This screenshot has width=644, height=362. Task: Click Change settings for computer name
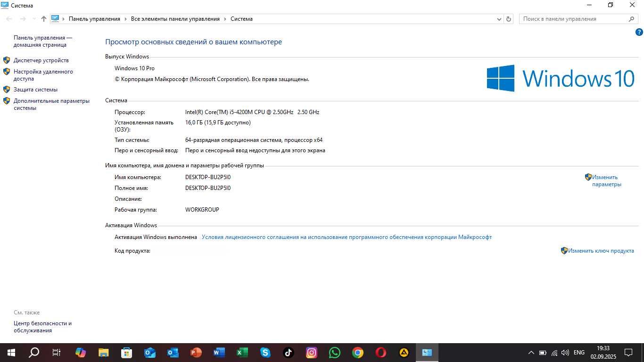606,181
